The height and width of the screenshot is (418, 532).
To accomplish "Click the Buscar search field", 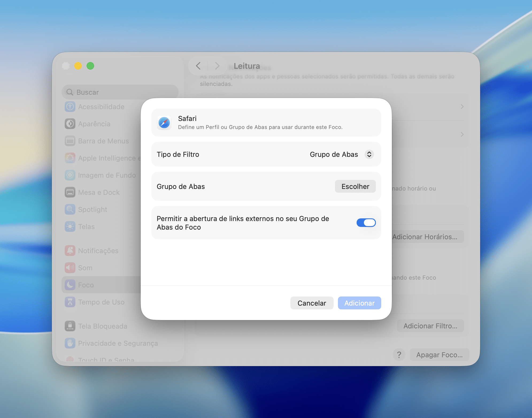I will point(120,92).
